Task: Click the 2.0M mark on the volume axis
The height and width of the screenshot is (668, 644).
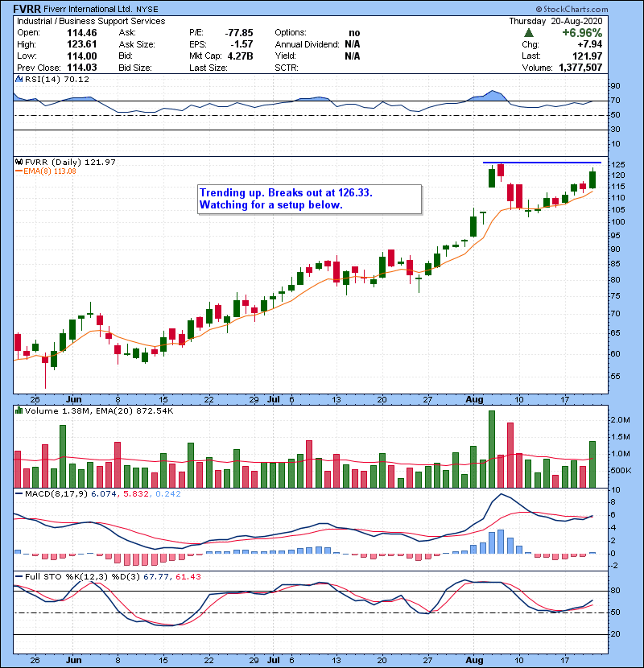Action: (x=621, y=420)
